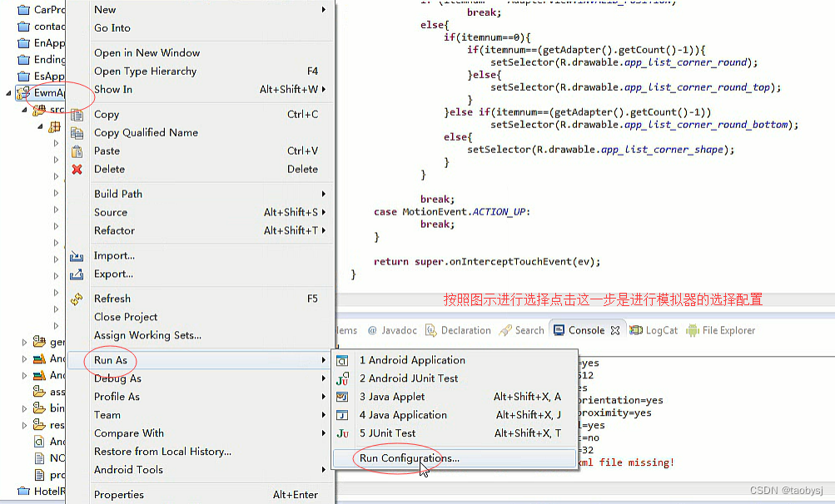Screen dimensions: 835x504
Task: Click the 'xml file missing!' console text
Action: (x=626, y=462)
